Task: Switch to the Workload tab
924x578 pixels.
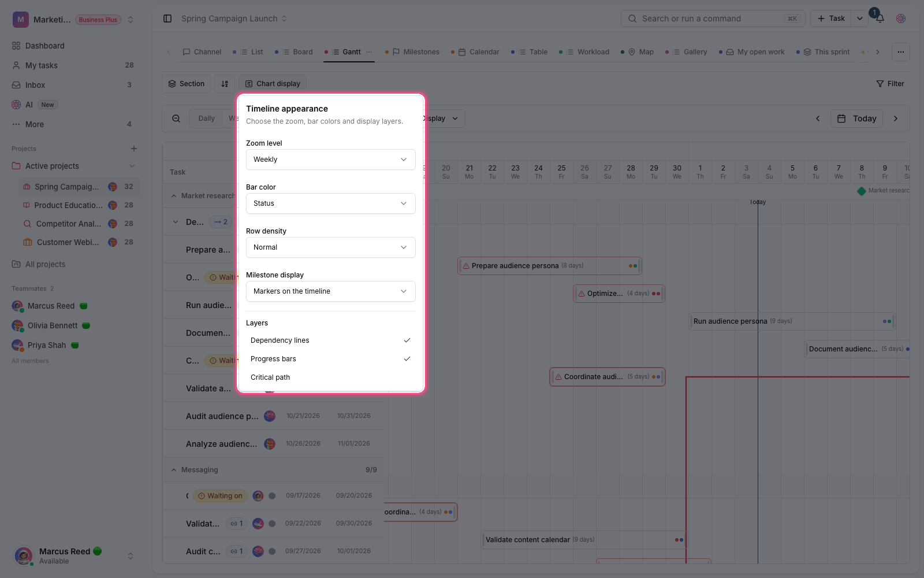Action: pos(584,52)
